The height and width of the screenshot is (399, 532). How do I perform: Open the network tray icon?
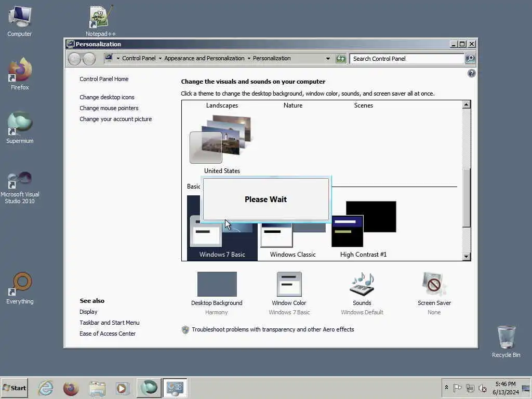[470, 388]
